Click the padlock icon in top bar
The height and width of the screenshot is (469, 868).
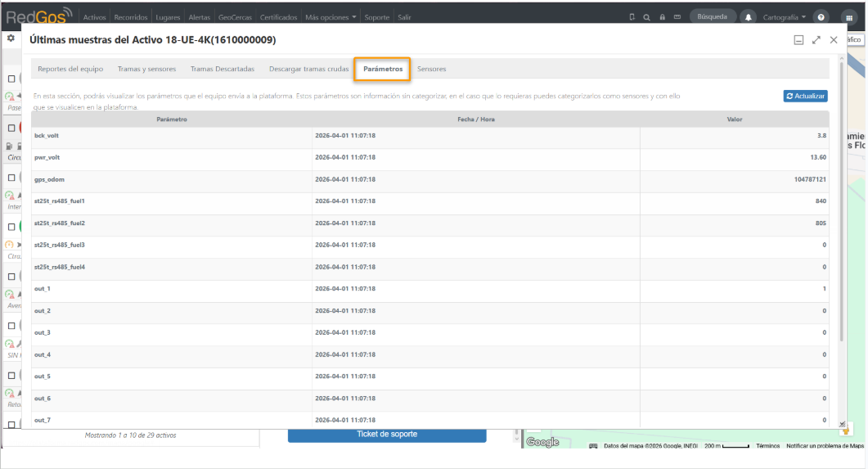[662, 17]
